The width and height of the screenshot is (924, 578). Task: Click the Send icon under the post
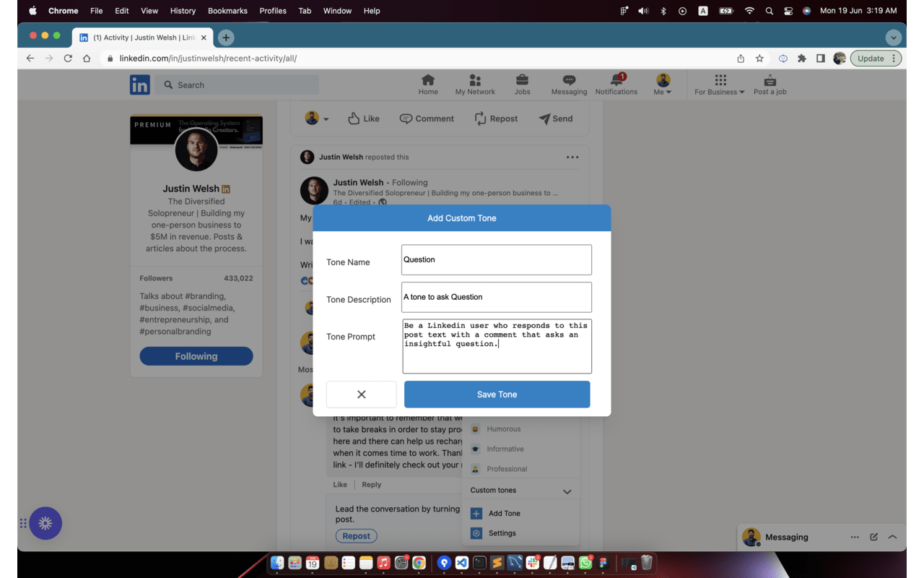point(555,118)
